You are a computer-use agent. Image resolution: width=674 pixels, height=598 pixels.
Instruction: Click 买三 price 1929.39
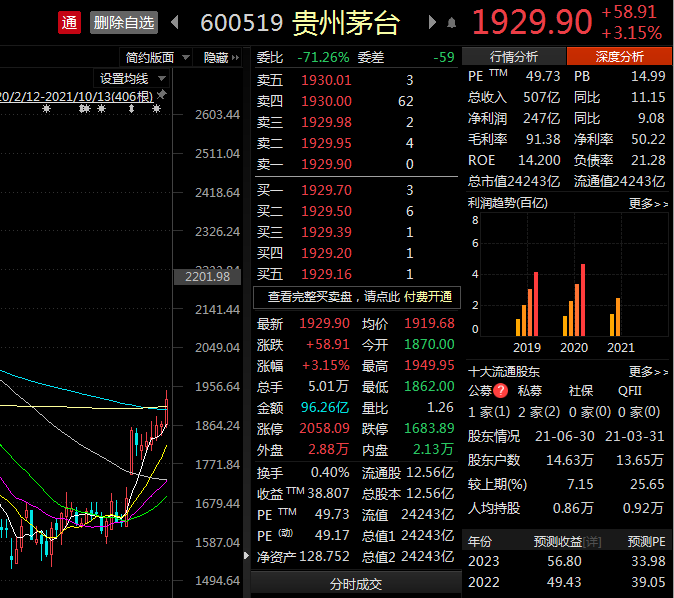point(326,232)
